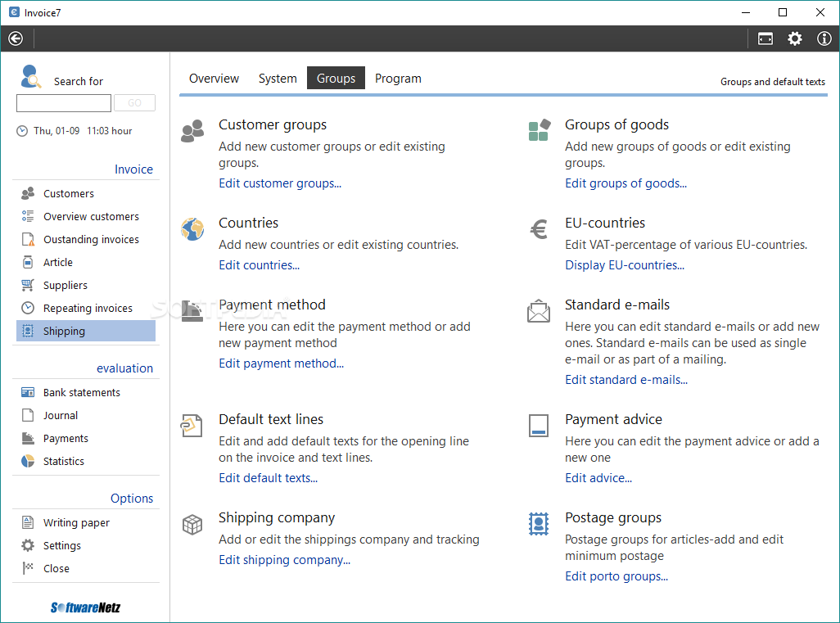
Task: Click the Customer groups people icon
Action: pos(192,131)
